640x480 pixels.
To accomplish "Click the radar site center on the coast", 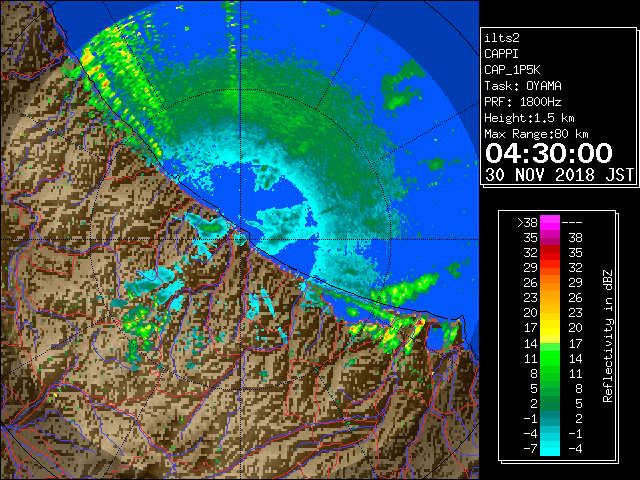I will click(x=240, y=239).
